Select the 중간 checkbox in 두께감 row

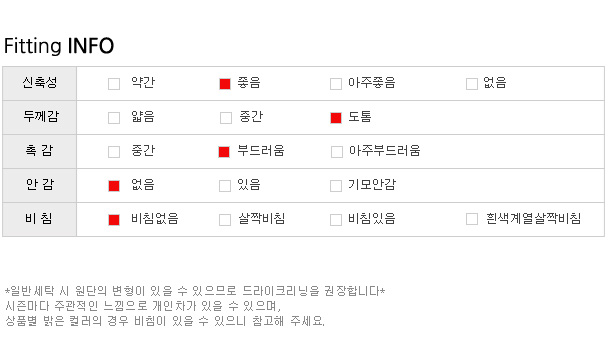pyautogui.click(x=226, y=118)
